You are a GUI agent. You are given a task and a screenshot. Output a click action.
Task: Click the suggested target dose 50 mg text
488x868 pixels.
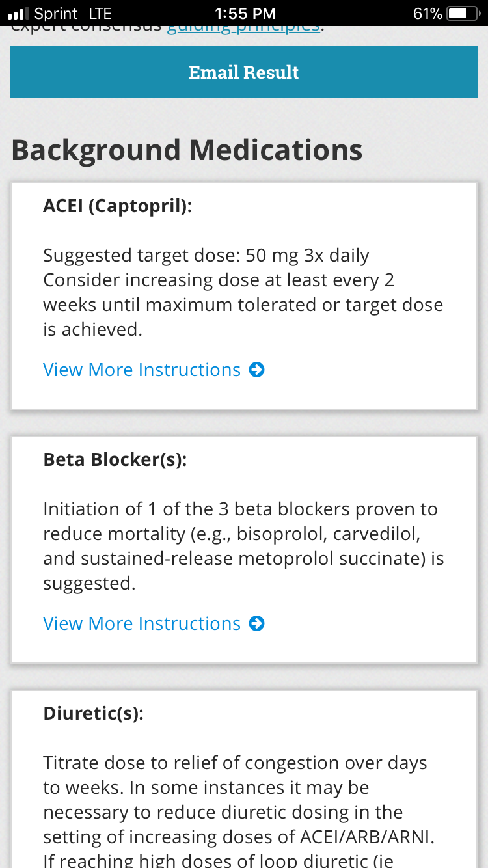pos(206,255)
